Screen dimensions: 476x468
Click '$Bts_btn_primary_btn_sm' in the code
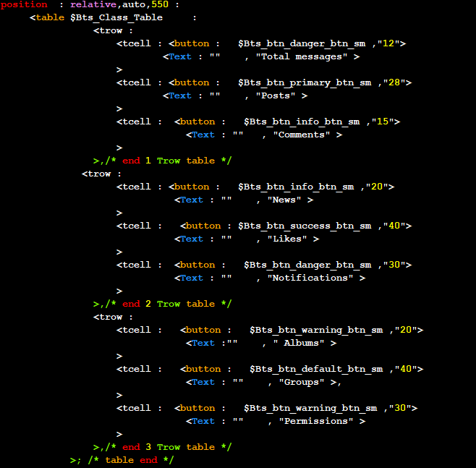(305, 83)
